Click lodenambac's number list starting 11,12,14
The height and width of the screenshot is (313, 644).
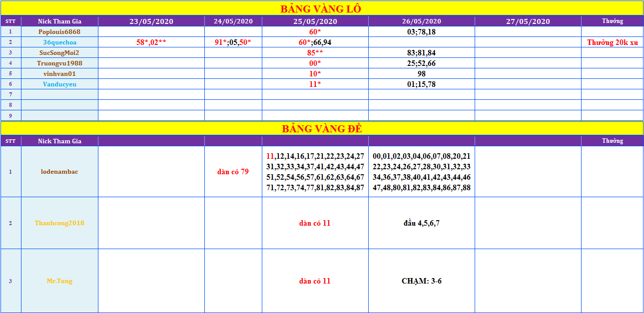click(315, 171)
